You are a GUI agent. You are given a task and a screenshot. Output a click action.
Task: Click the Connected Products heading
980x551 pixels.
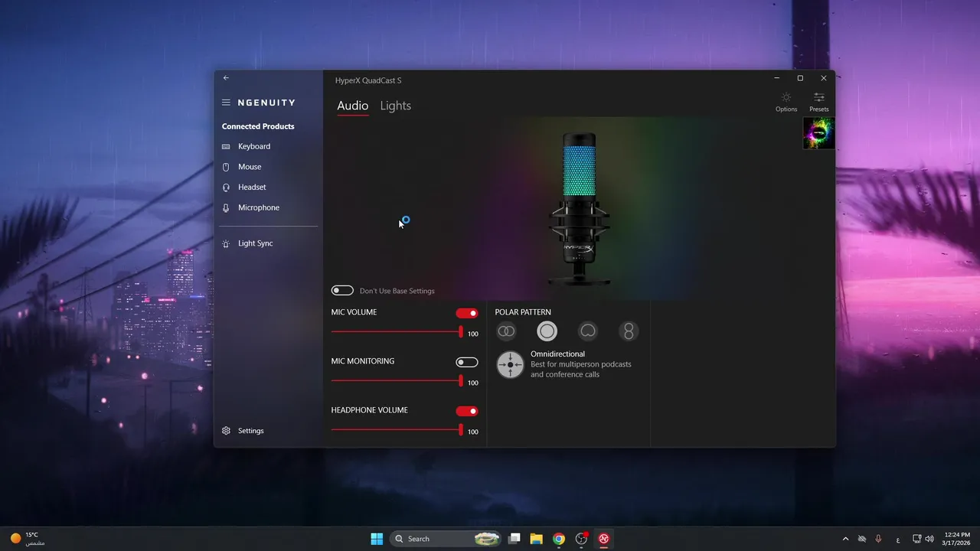click(x=258, y=126)
